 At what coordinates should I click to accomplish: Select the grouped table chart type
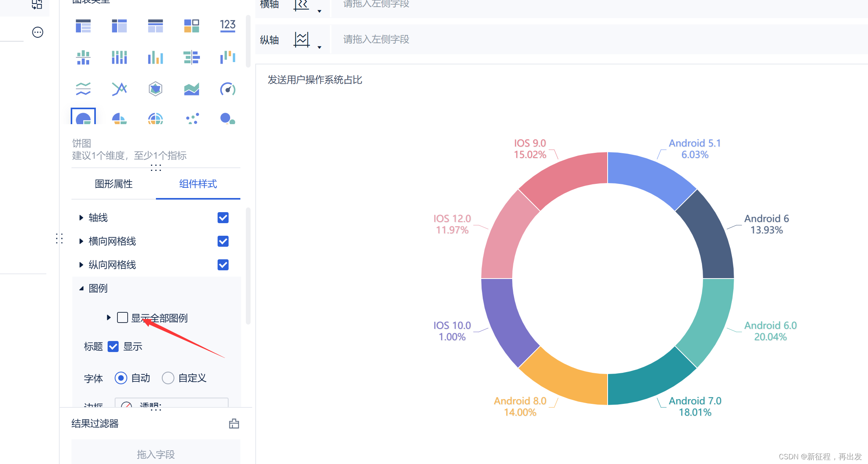point(83,26)
